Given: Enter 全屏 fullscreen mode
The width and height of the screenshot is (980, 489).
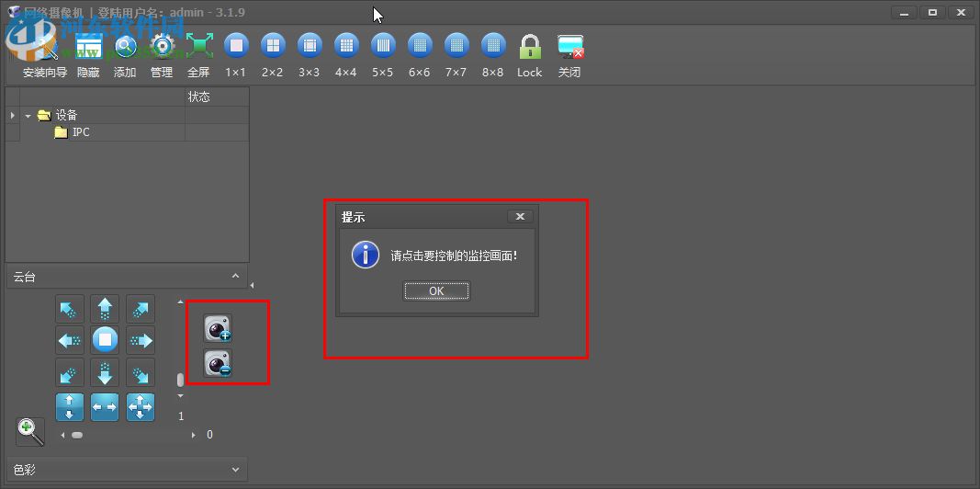Looking at the screenshot, I should [198, 46].
